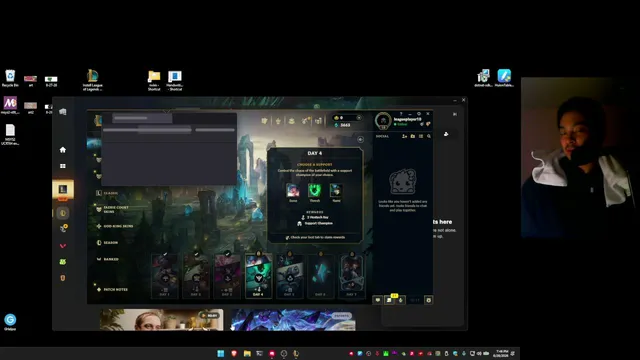Click Riot fist logo at sidebar top
The height and width of the screenshot is (360, 640).
tap(62, 112)
